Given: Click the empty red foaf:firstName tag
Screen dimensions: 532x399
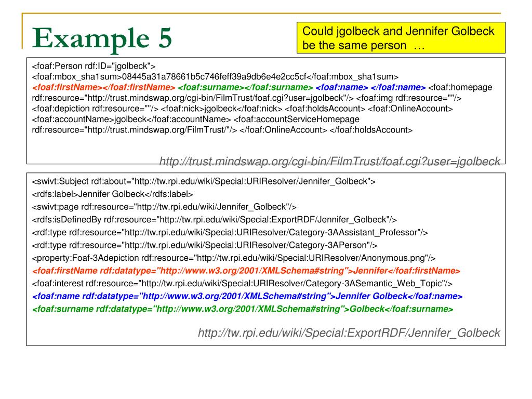Looking at the screenshot, I should point(103,87).
